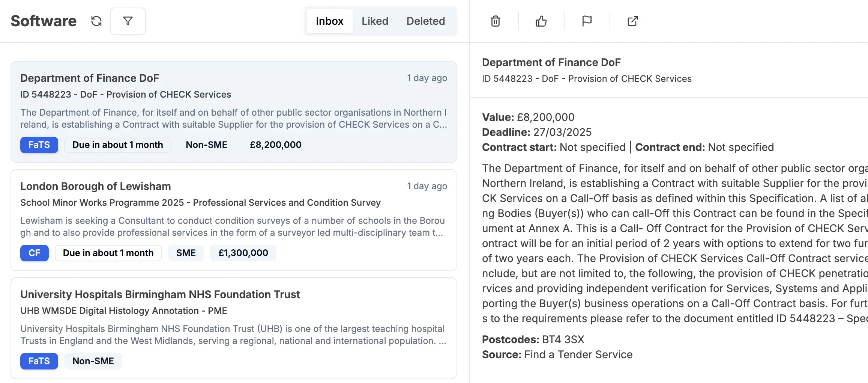Switch to the Deleted tab
868x383 pixels.
tap(425, 21)
